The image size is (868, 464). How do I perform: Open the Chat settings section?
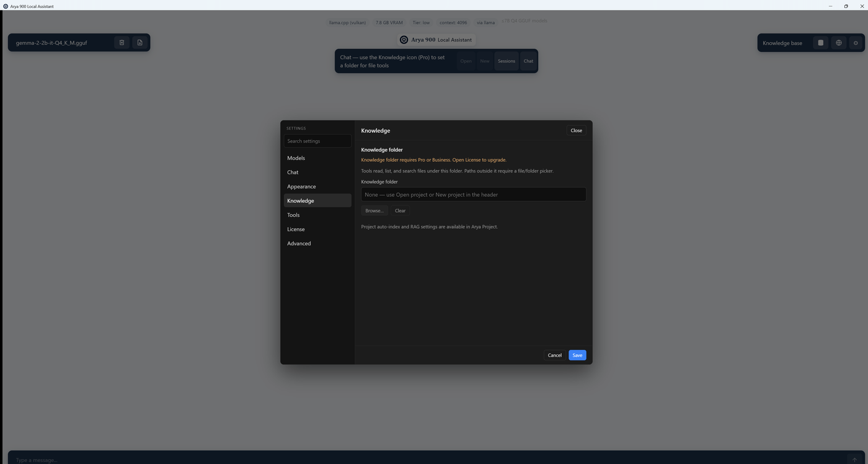(317, 172)
